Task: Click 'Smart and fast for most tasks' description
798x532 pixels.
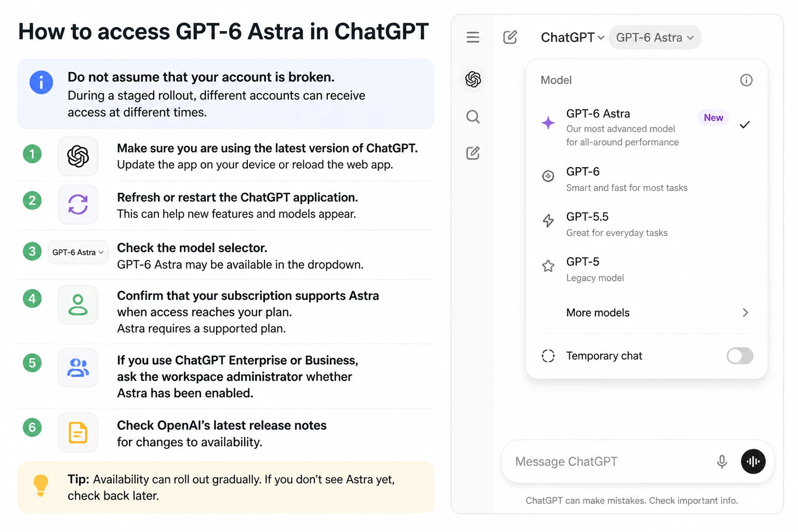Action: point(627,188)
